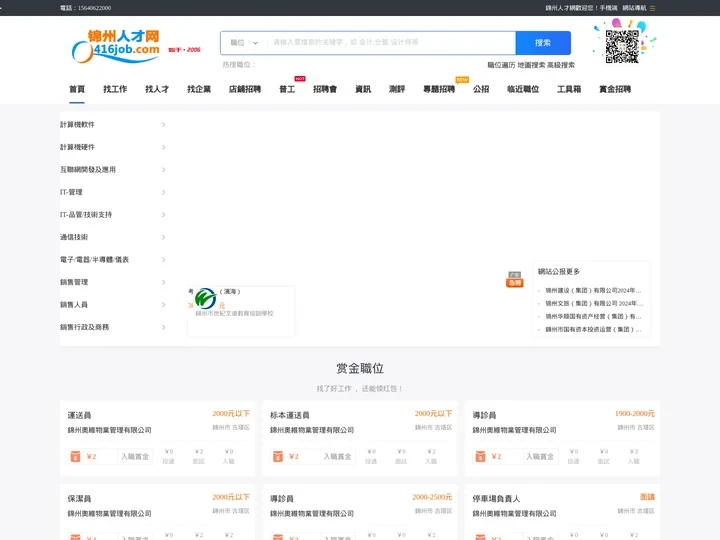This screenshot has height=540, width=720.
Task: Open the 停車場負責人 job title
Action: coord(496,499)
